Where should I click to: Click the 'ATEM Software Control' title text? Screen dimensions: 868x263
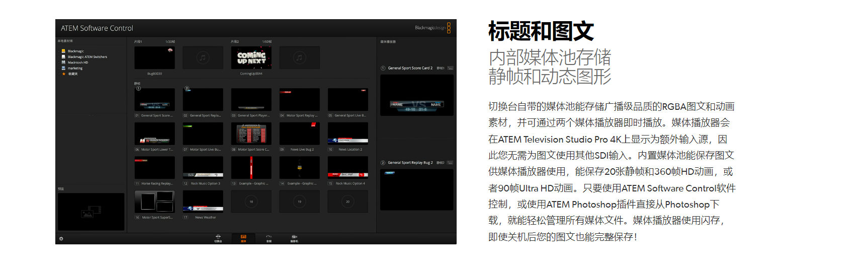pos(97,28)
